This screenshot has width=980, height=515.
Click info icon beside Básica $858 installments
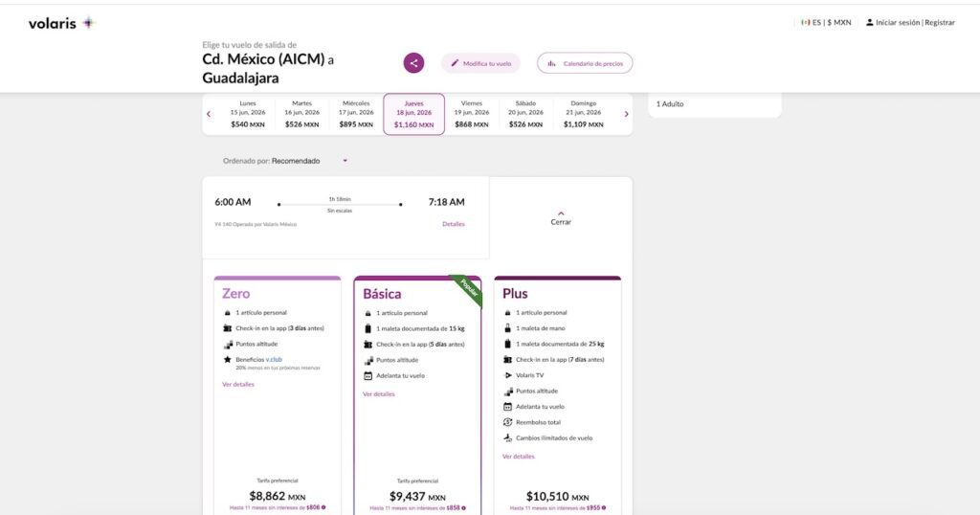pyautogui.click(x=463, y=508)
